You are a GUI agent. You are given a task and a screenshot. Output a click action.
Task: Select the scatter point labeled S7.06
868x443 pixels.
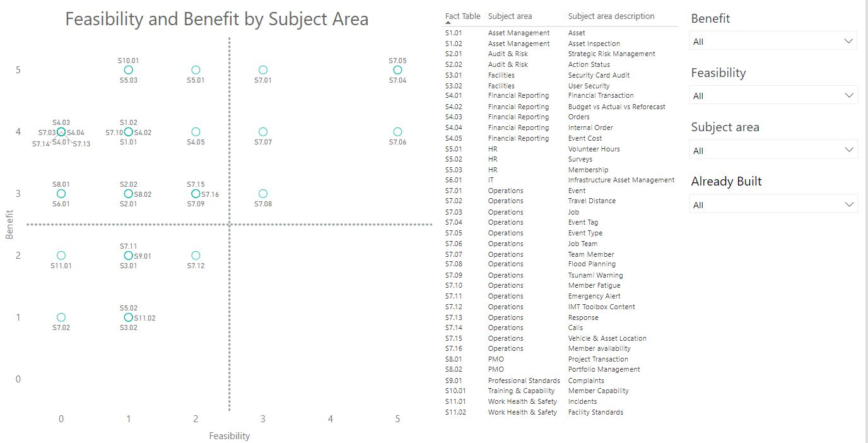pos(397,132)
